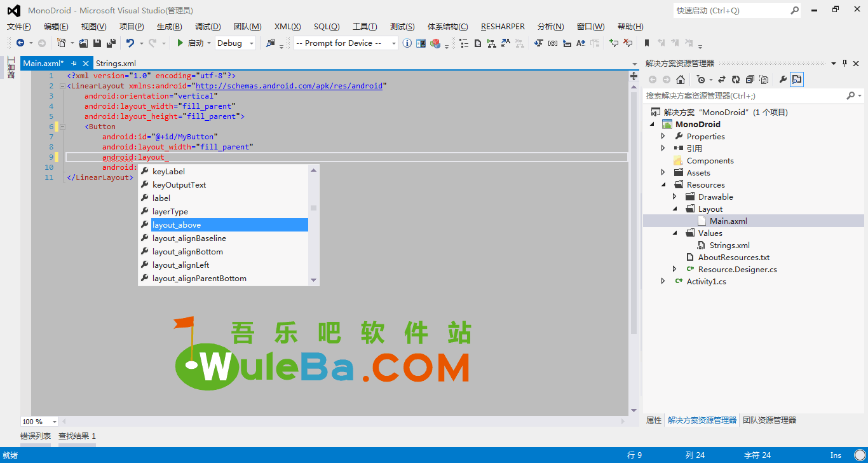The height and width of the screenshot is (463, 868).
Task: Pin the Solution Explorer panel
Action: 844,63
